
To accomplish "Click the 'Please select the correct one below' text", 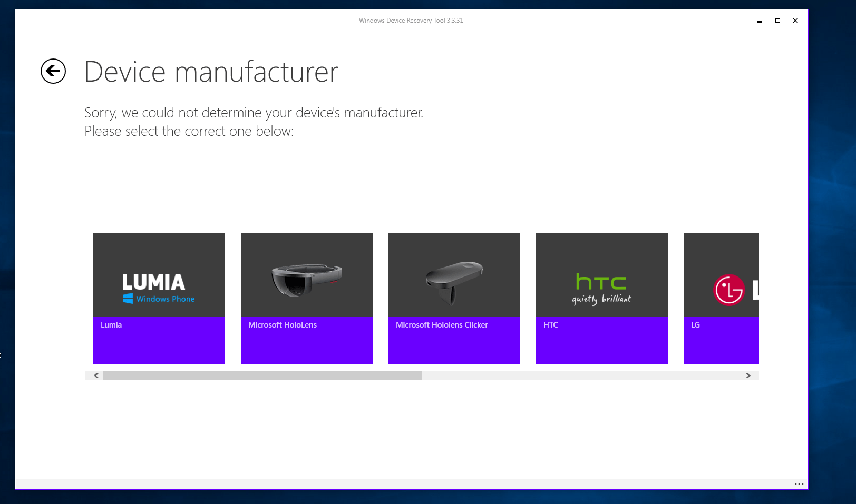I will [x=189, y=131].
